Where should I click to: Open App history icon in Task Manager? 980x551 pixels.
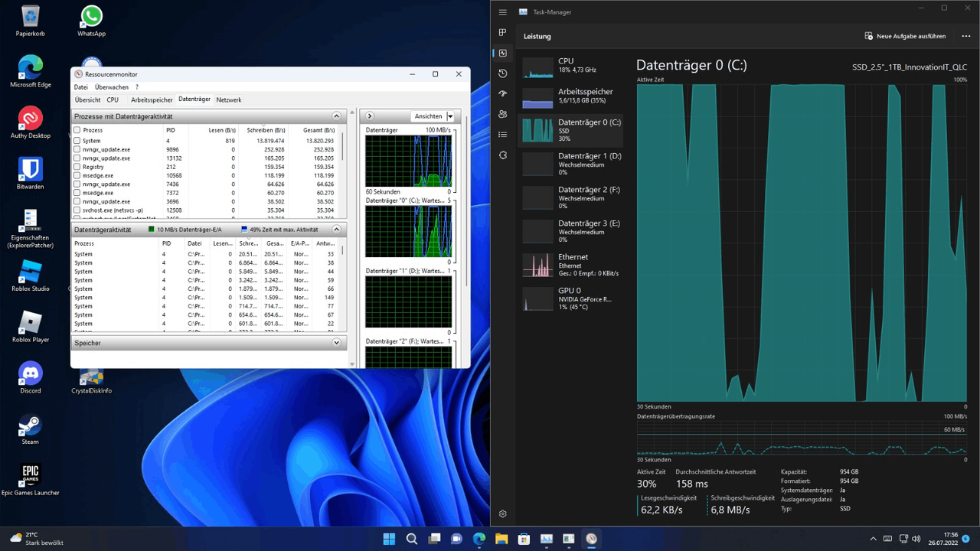pyautogui.click(x=502, y=73)
